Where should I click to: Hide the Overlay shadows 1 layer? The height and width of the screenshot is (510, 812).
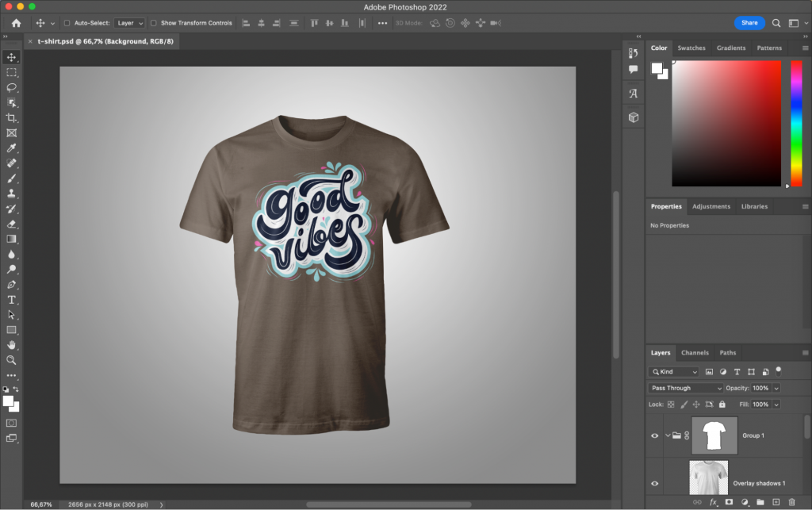coord(655,483)
